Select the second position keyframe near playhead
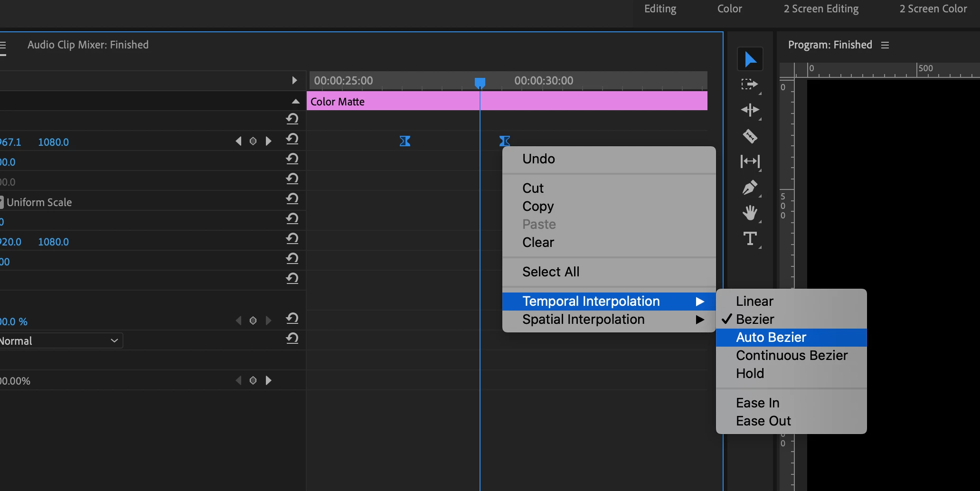This screenshot has width=980, height=491. click(x=505, y=141)
